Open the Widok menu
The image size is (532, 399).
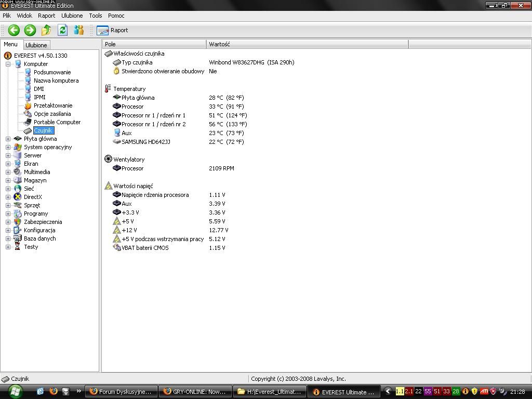(24, 16)
